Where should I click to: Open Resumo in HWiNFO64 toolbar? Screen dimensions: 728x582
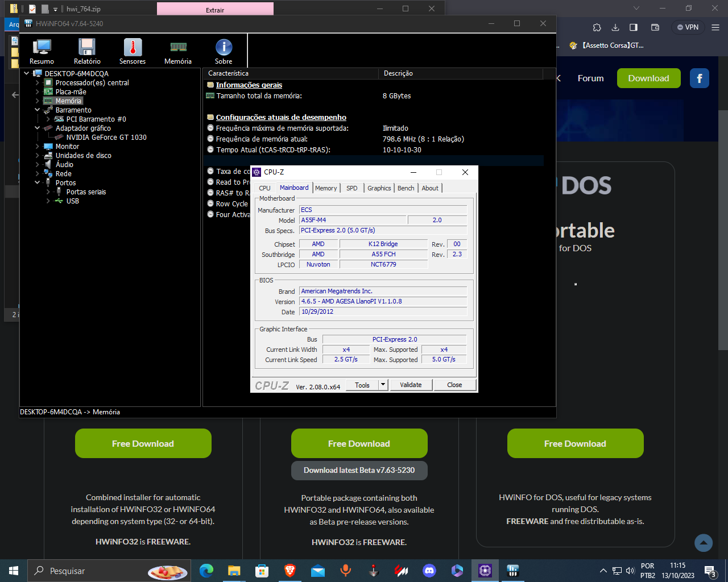42,51
